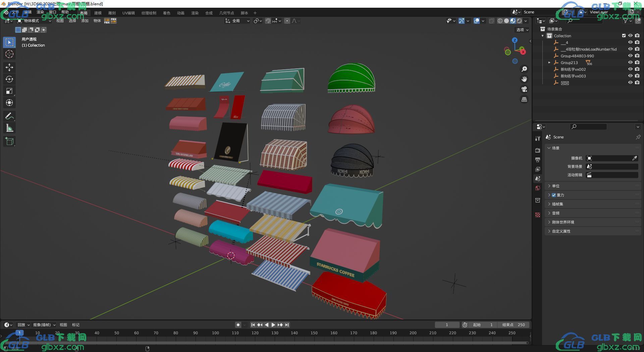Open the 物体模式 object mode dropdown
The height and width of the screenshot is (352, 644).
coord(34,21)
